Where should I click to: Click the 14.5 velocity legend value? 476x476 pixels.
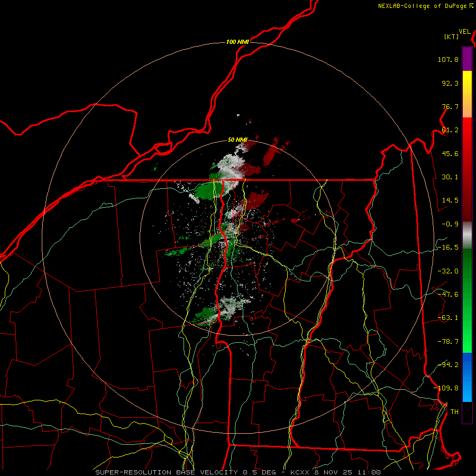pyautogui.click(x=450, y=200)
